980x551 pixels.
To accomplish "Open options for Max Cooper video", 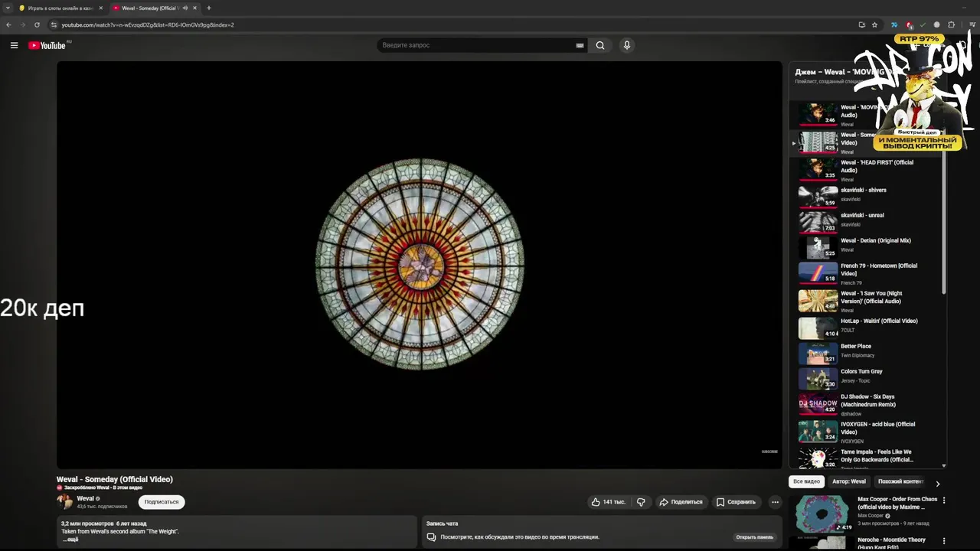I will click(943, 500).
